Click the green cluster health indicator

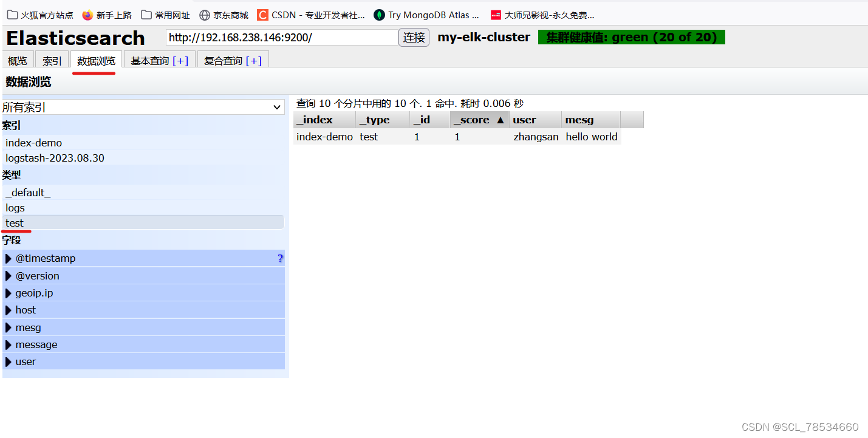pyautogui.click(x=632, y=38)
